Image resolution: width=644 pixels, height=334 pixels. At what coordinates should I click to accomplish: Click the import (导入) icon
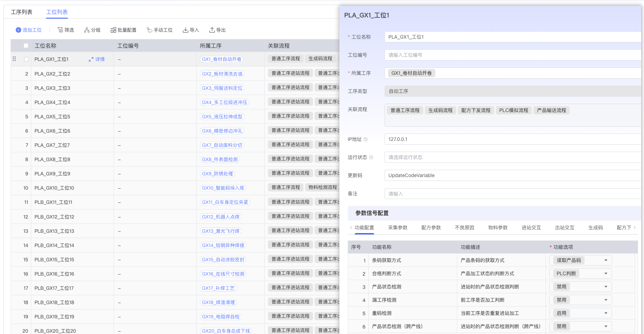(185, 30)
